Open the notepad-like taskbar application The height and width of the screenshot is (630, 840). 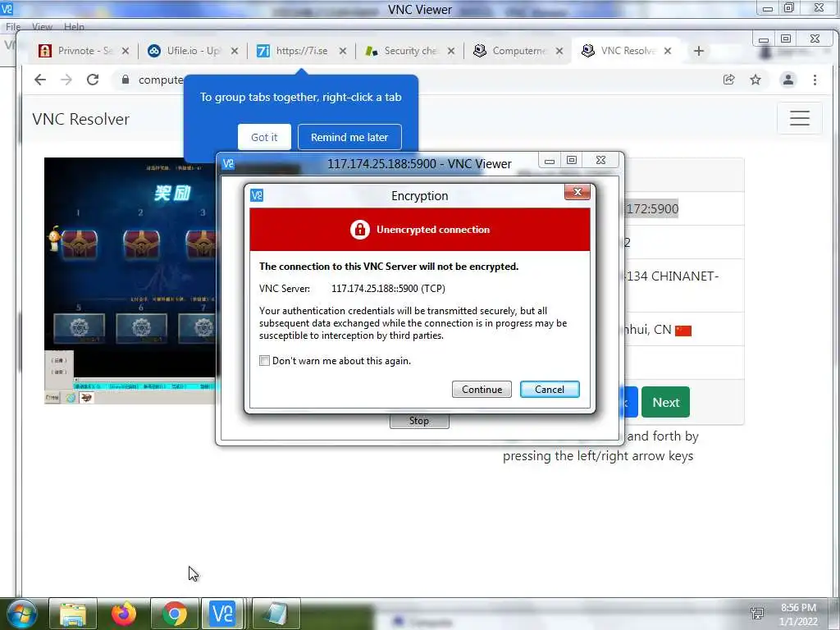point(276,614)
